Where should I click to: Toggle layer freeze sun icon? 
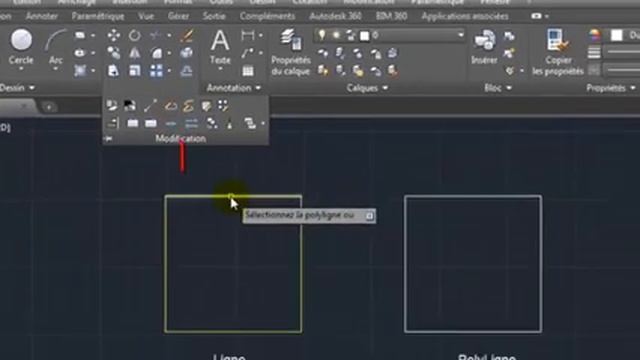[x=336, y=36]
